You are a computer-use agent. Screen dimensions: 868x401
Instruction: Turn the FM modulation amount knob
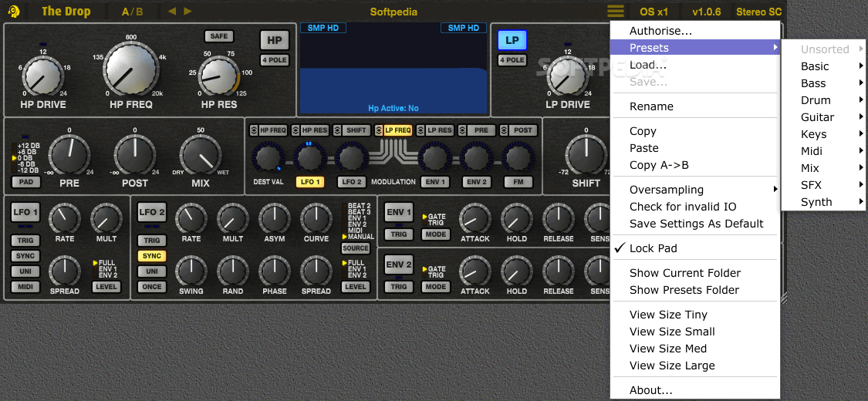pyautogui.click(x=518, y=157)
